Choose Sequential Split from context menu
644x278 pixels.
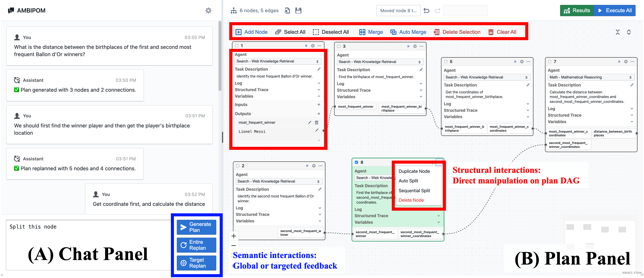[x=414, y=191]
